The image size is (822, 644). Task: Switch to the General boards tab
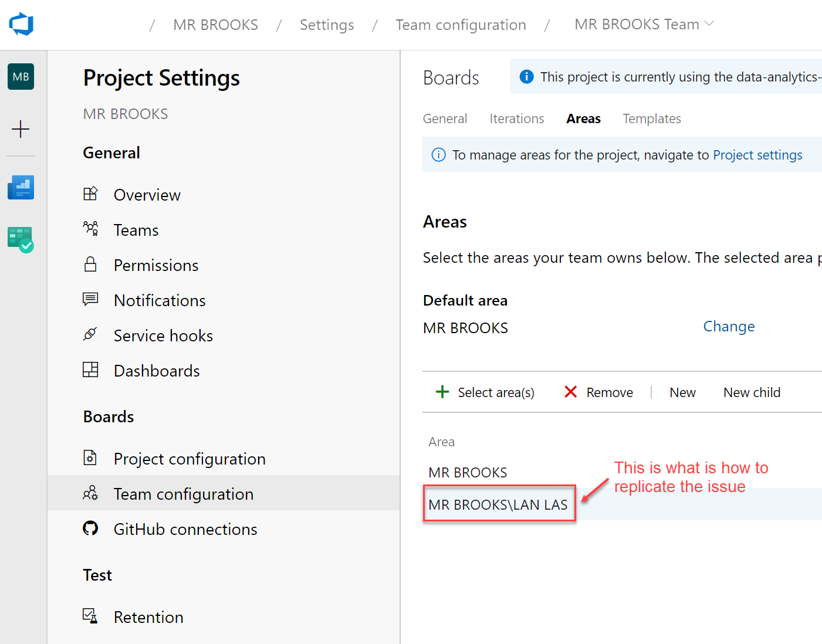[445, 118]
